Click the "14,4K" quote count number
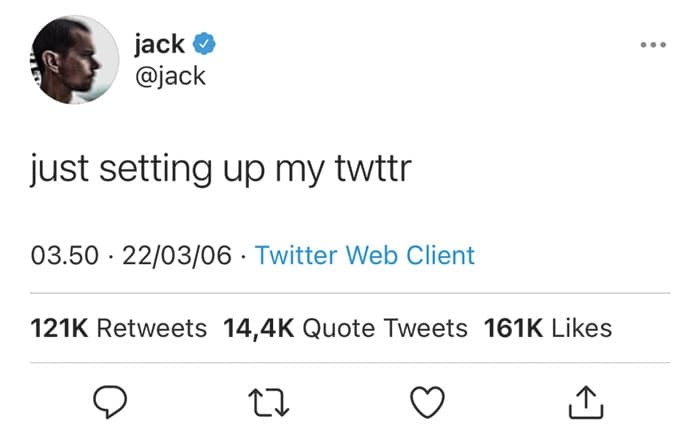The height and width of the screenshot is (437, 700). 257,328
